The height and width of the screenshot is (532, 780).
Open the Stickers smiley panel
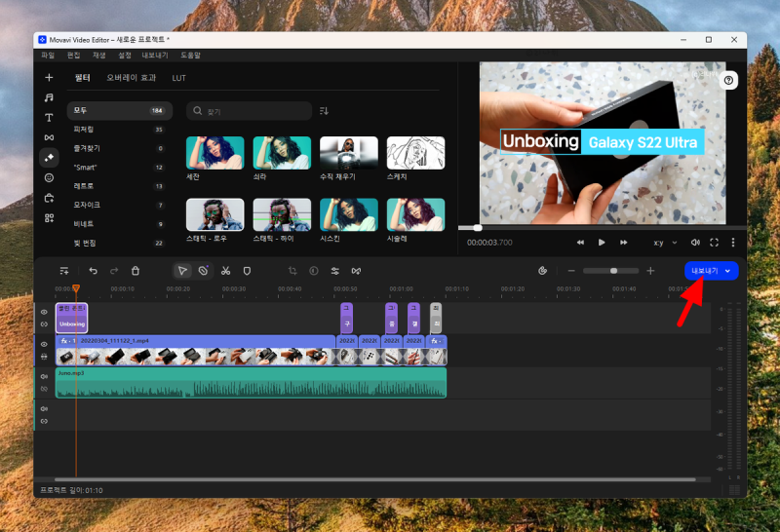click(x=49, y=177)
